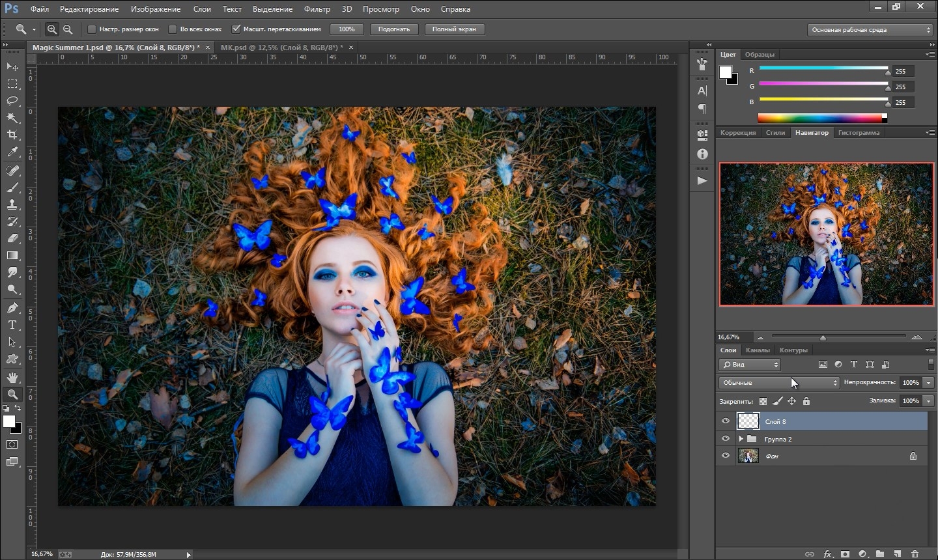This screenshot has height=560, width=938.
Task: Delete layer with trash icon
Action: (x=915, y=554)
